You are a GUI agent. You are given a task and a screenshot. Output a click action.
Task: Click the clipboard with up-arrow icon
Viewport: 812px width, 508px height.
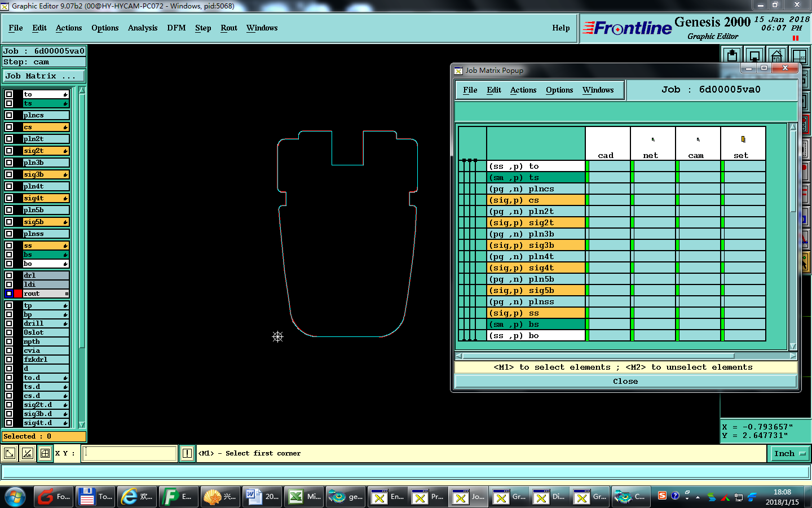732,55
